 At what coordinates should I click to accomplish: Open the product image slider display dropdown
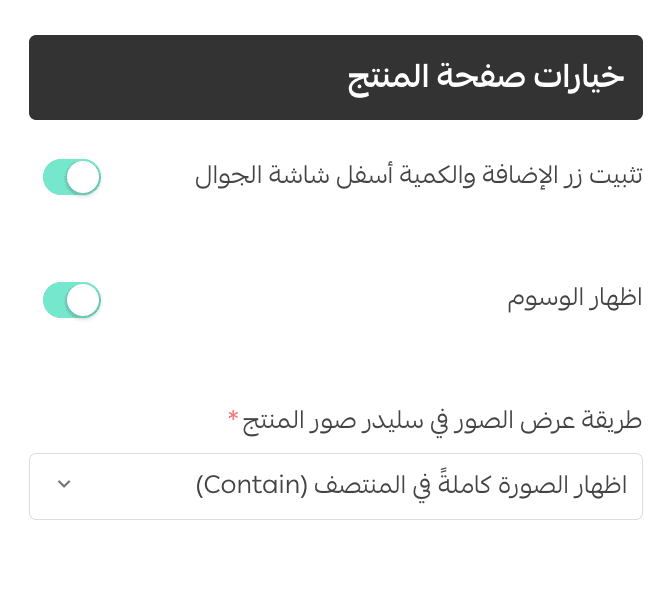(336, 486)
